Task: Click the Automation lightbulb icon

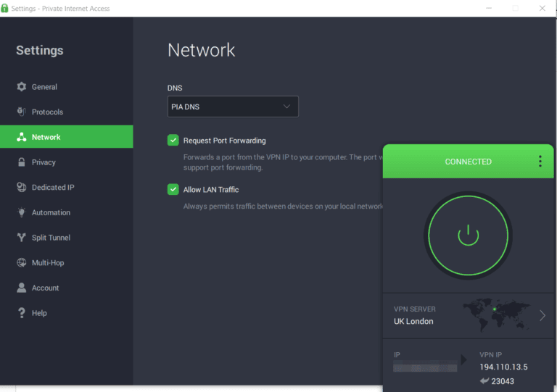Action: click(x=21, y=212)
